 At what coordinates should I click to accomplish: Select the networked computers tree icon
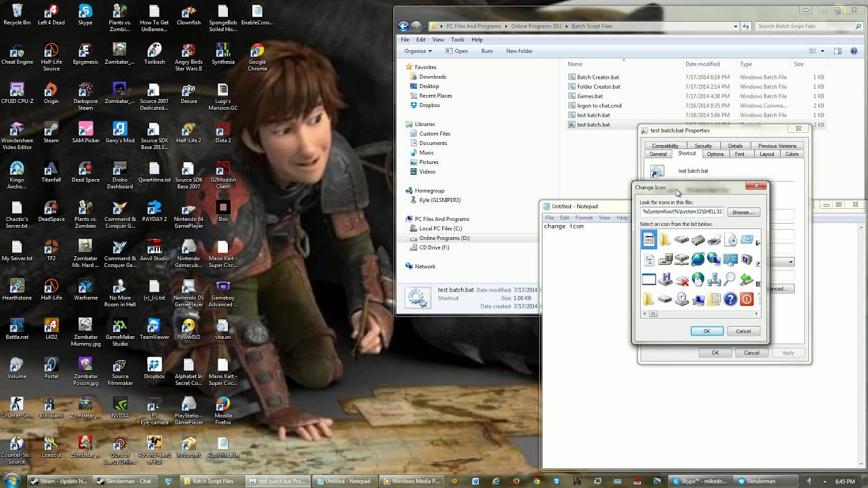(x=715, y=280)
